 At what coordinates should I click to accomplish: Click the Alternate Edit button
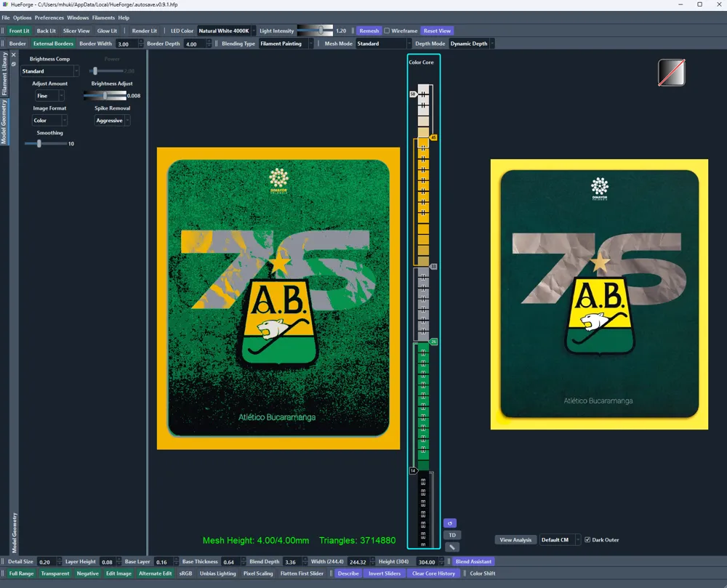tap(156, 573)
